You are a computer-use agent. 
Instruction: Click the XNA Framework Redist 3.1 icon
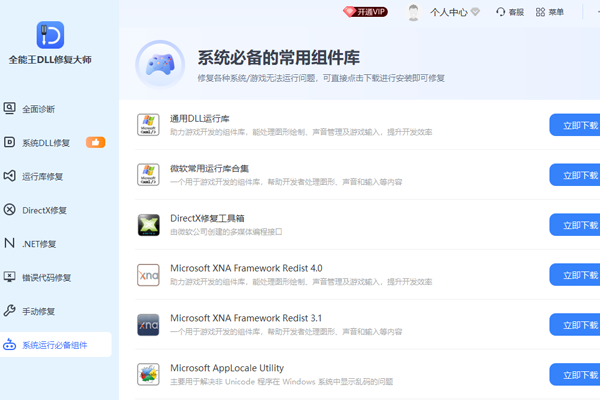click(148, 325)
